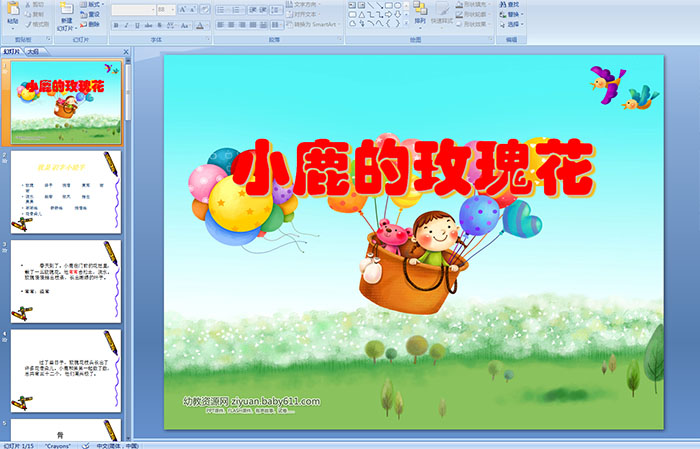
Task: Click the Font Color 'A' swatch
Action: click(x=200, y=25)
